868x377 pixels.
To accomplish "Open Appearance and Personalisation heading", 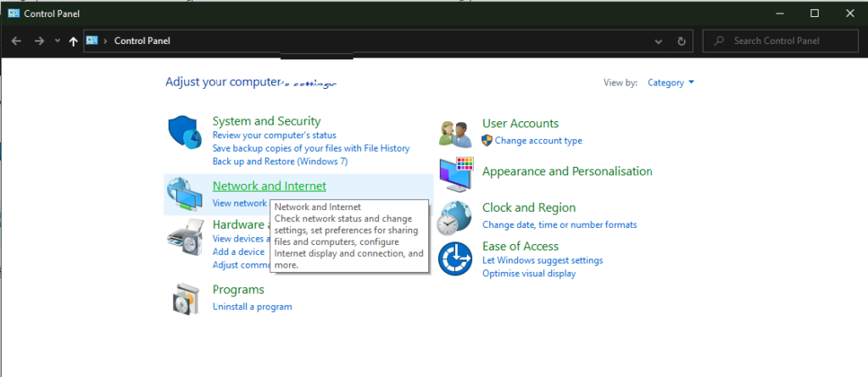I will pyautogui.click(x=567, y=171).
